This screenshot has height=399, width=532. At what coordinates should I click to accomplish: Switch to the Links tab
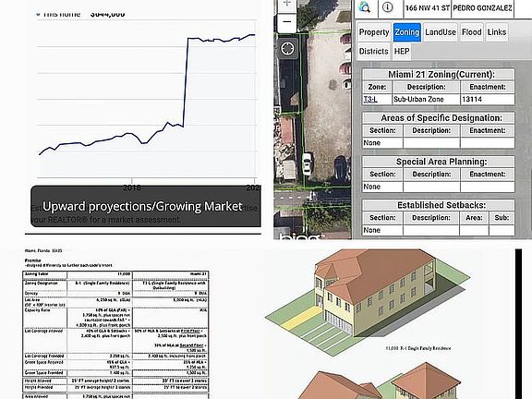pos(497,32)
